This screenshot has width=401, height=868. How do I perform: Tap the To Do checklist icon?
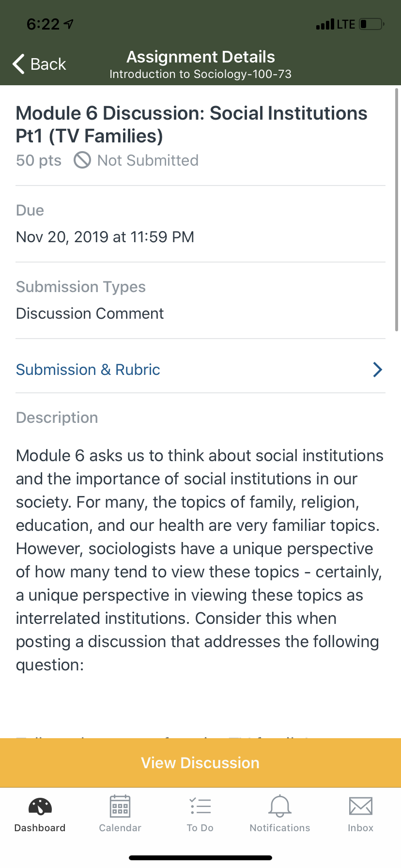(x=200, y=806)
